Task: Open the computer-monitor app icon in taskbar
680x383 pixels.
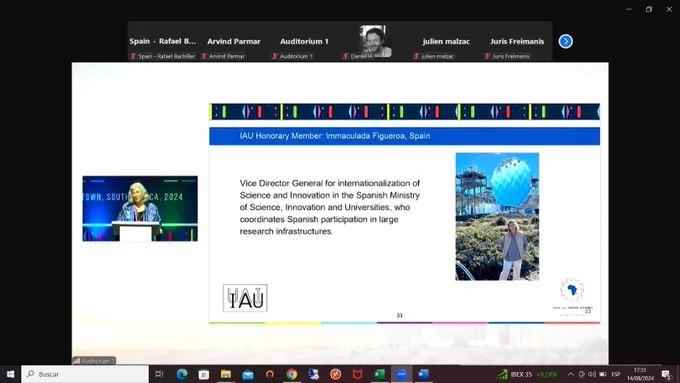Action: tap(314, 374)
